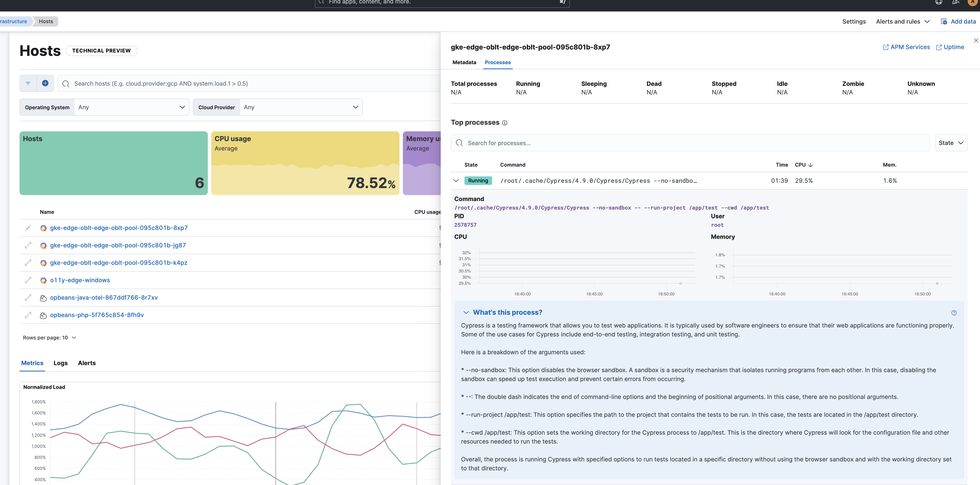Click the CPU usage average tile

pyautogui.click(x=305, y=163)
